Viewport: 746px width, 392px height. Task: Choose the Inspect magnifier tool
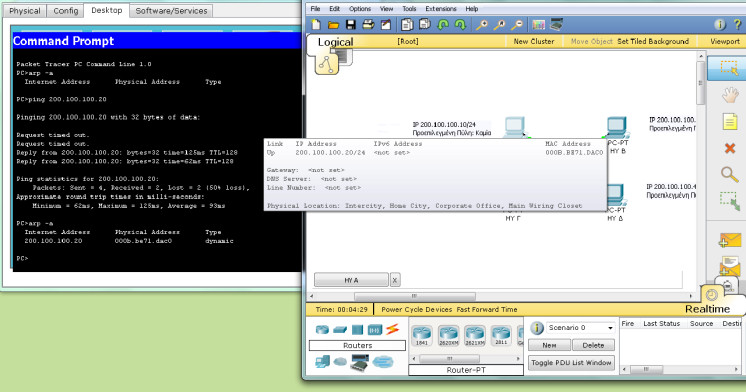click(x=729, y=175)
